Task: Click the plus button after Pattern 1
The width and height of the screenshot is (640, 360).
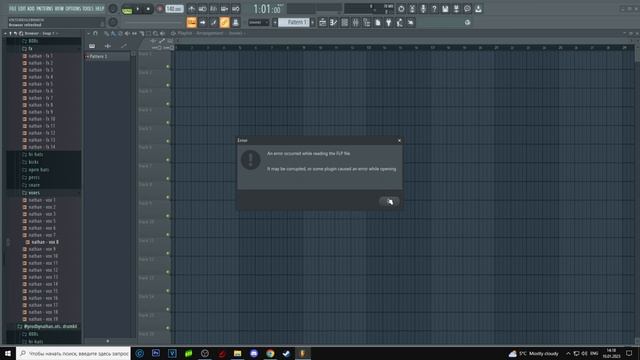Action: (x=313, y=22)
